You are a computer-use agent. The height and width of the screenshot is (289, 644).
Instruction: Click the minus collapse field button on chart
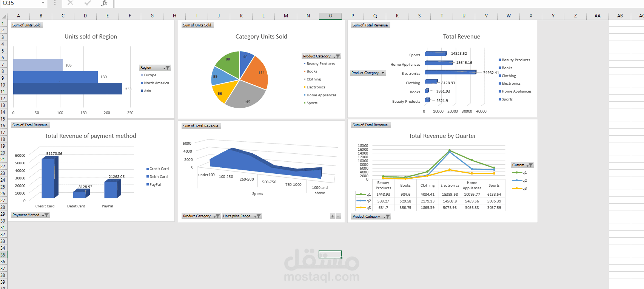click(x=338, y=216)
